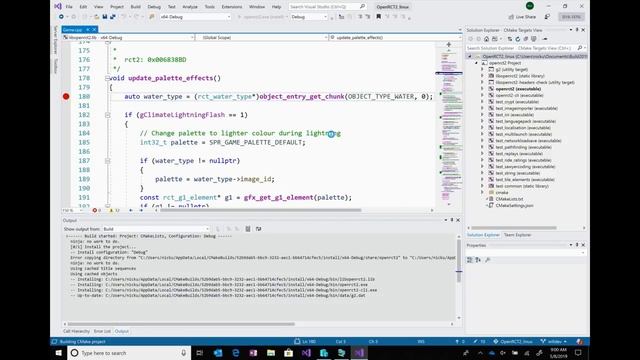640x360 pixels.
Task: Open Properties via wrench in Solution Explorer toolbar
Action: click(545, 39)
